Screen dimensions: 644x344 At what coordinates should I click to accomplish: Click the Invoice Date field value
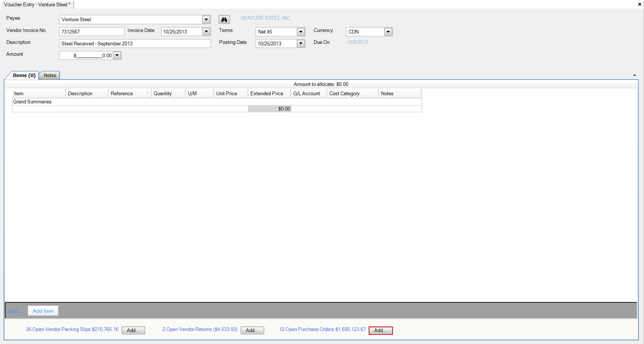pos(175,32)
